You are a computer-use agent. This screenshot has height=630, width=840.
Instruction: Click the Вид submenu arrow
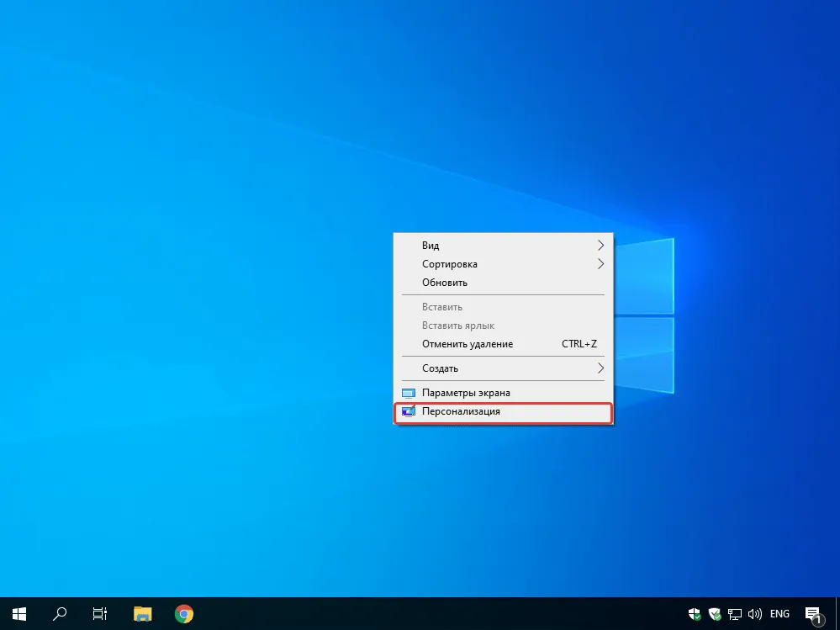coord(600,246)
